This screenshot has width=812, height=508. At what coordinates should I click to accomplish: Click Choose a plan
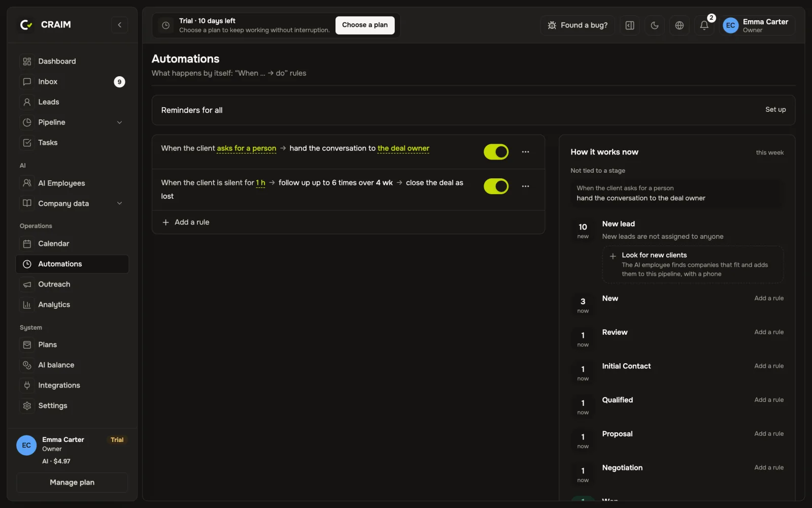coord(365,25)
